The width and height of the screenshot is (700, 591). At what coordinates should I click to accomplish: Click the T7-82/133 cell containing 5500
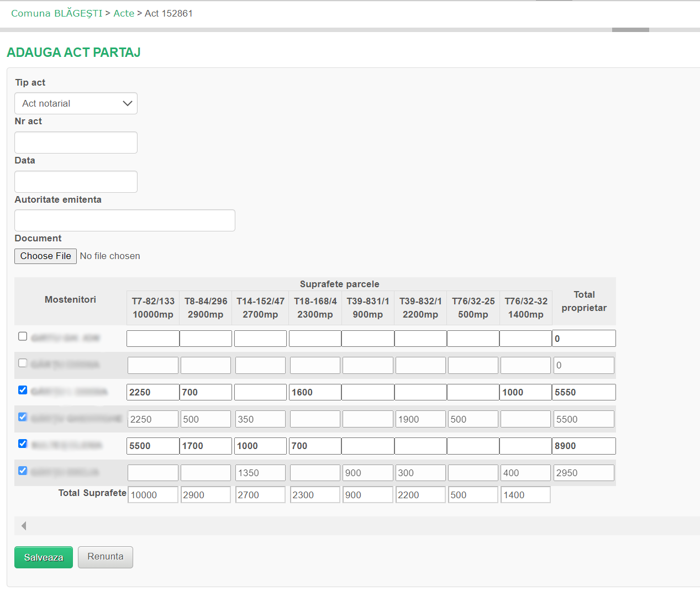tap(153, 446)
